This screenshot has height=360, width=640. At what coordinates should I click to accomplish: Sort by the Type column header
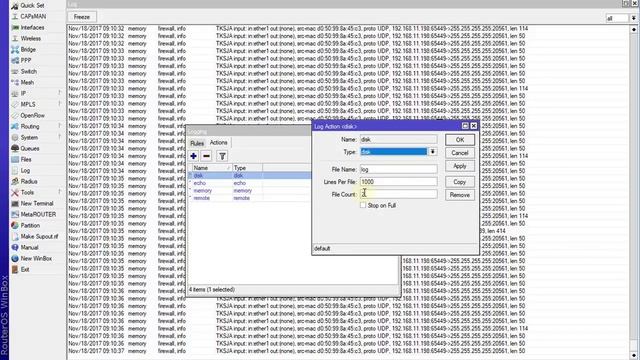click(x=247, y=168)
